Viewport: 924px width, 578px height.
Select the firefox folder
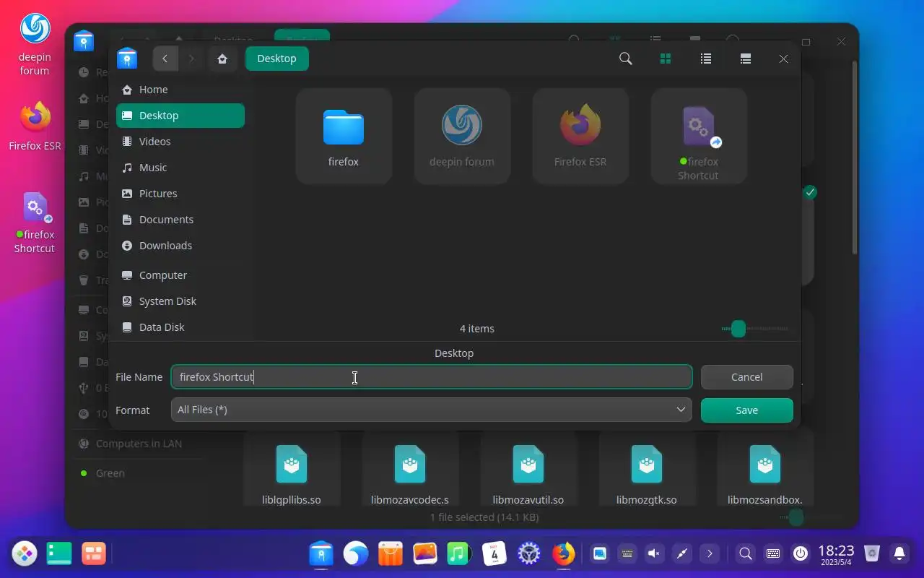[344, 136]
